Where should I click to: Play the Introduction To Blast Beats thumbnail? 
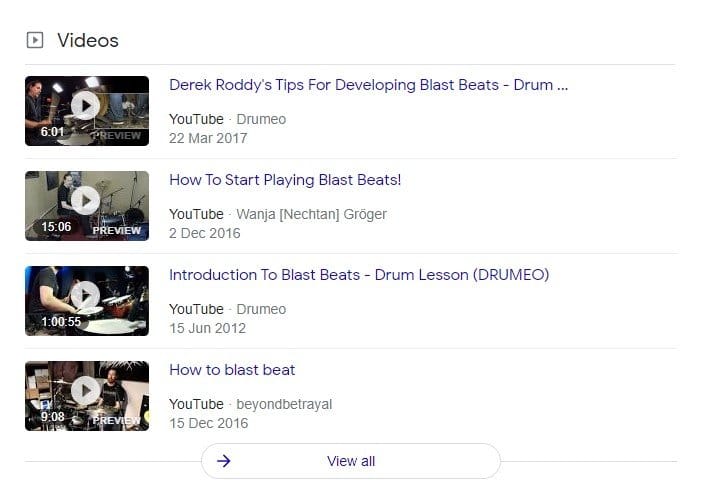[87, 301]
